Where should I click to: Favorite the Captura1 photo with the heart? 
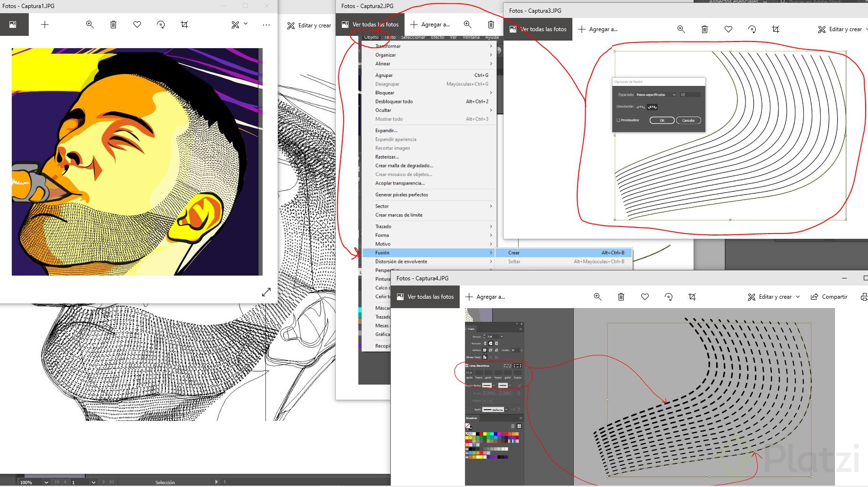pos(137,25)
